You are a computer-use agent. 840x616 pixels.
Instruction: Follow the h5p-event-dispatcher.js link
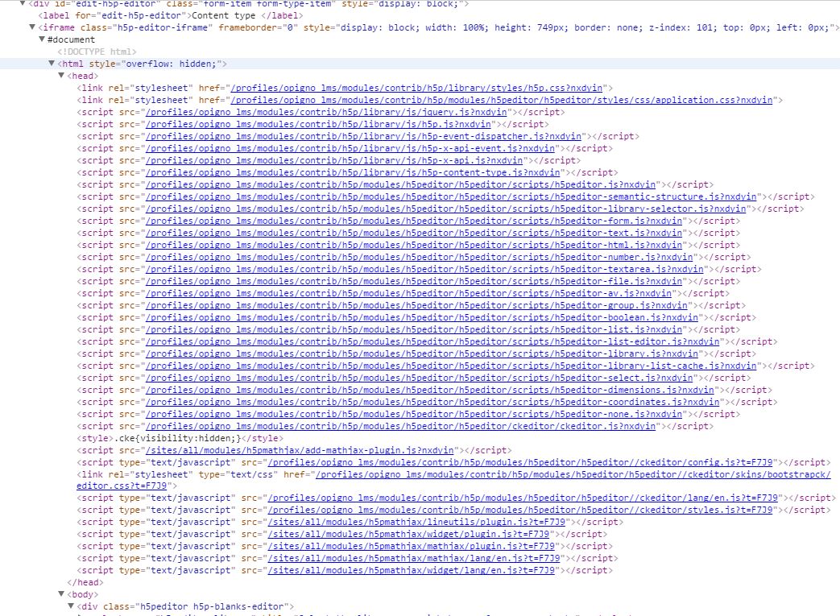(364, 136)
